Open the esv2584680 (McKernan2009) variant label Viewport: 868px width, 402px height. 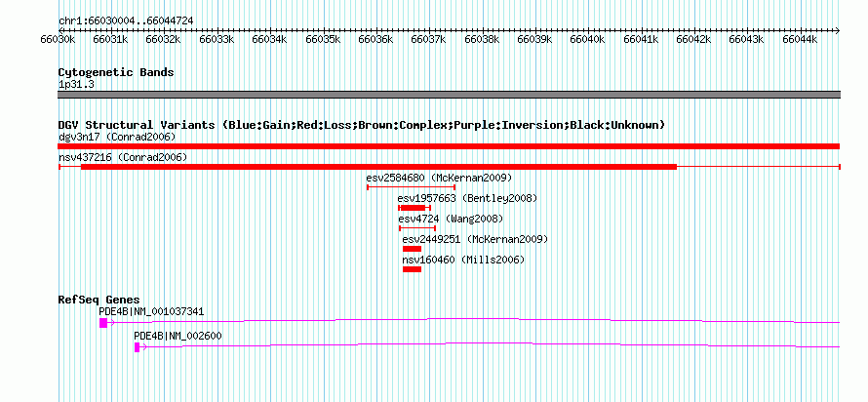coord(439,179)
